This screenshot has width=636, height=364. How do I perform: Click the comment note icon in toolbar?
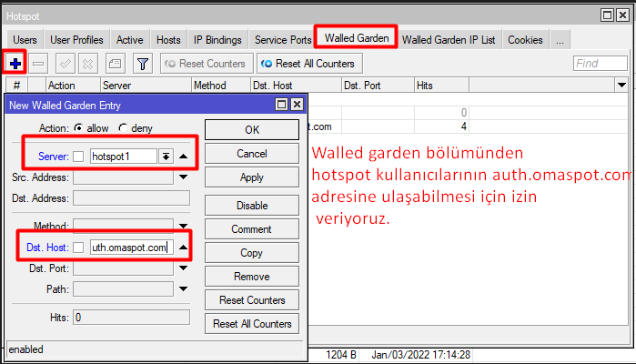pos(115,64)
